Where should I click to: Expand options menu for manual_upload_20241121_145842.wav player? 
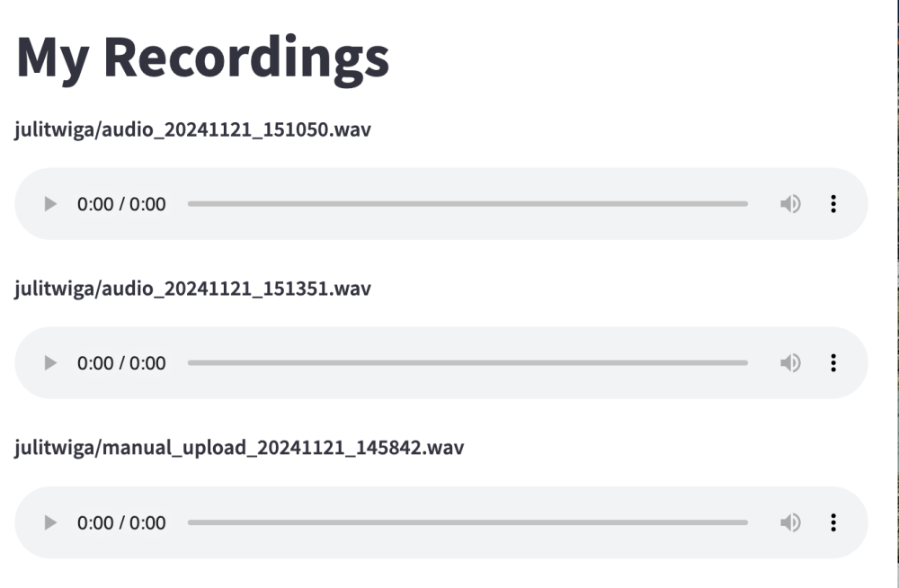(x=833, y=522)
